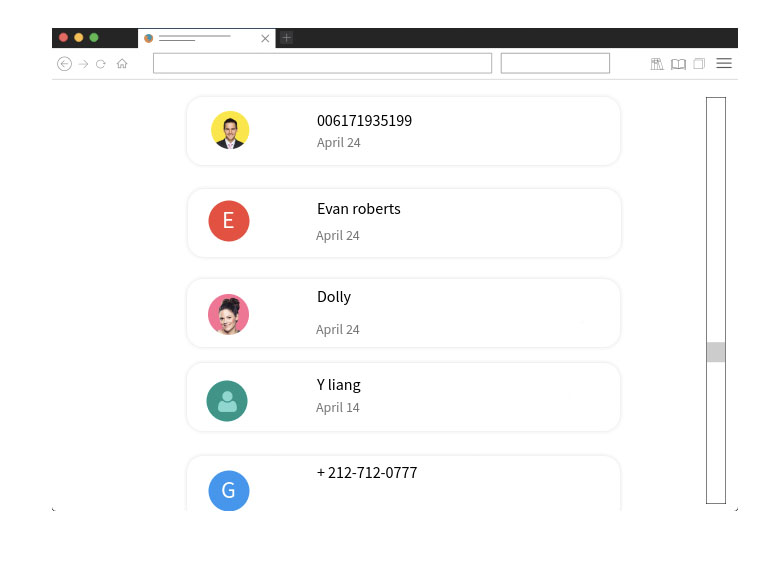765x566 pixels.
Task: Click the blue G avatar
Action: click(229, 490)
